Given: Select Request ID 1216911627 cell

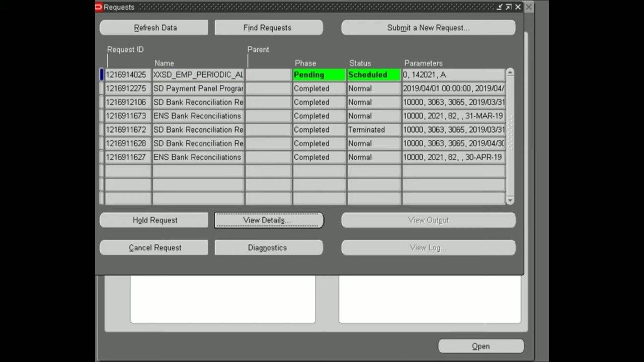Looking at the screenshot, I should coord(128,157).
